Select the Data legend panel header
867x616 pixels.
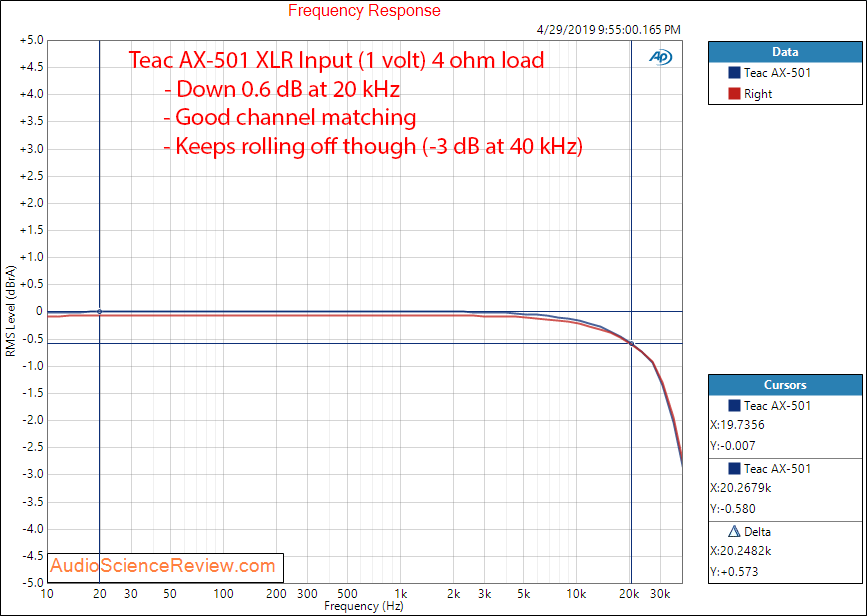pos(785,52)
